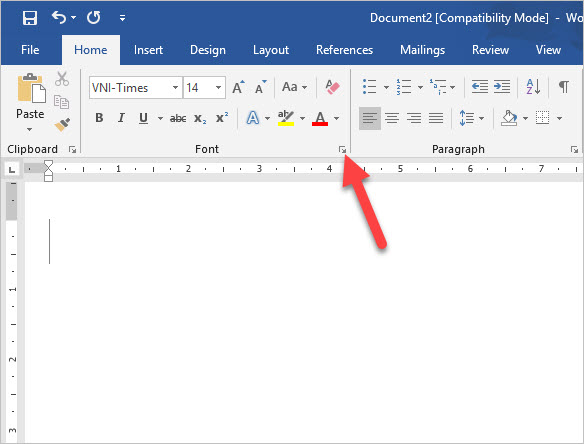Justify the paragraph text
Viewport: 584px width, 444px height.
click(x=436, y=118)
